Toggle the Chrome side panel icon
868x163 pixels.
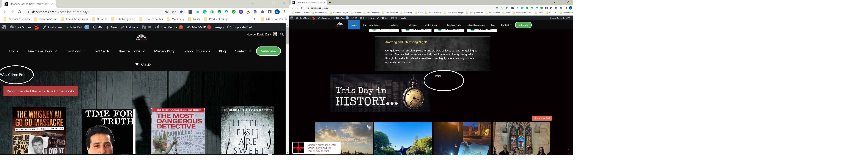point(270,12)
